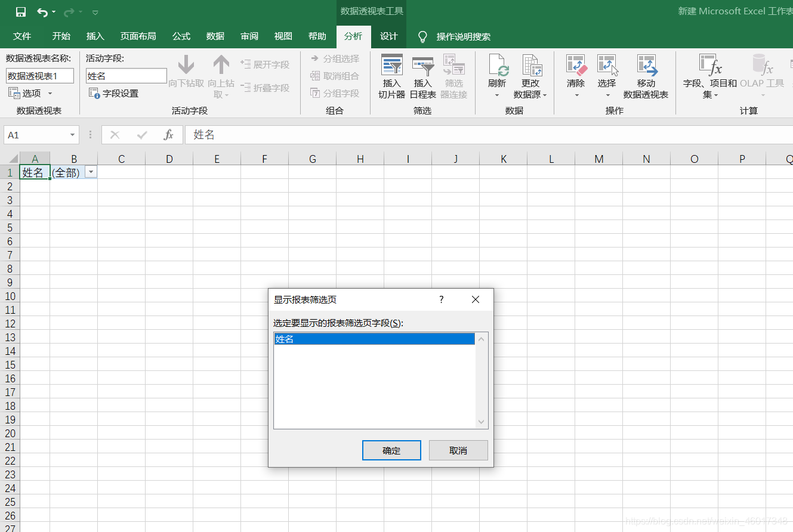Screen dimensions: 793x532
Task: Open 字段设置 dialog
Action: (113, 93)
